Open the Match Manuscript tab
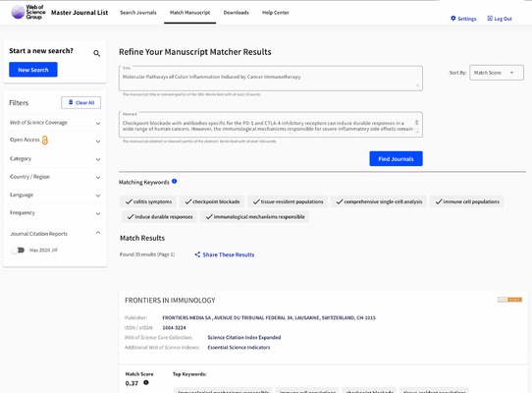 pyautogui.click(x=189, y=13)
